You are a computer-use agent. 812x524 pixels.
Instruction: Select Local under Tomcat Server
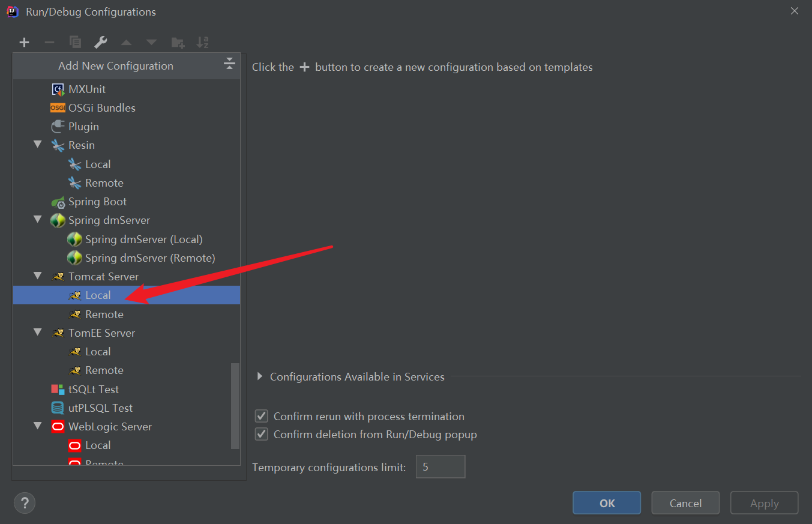tap(127, 295)
